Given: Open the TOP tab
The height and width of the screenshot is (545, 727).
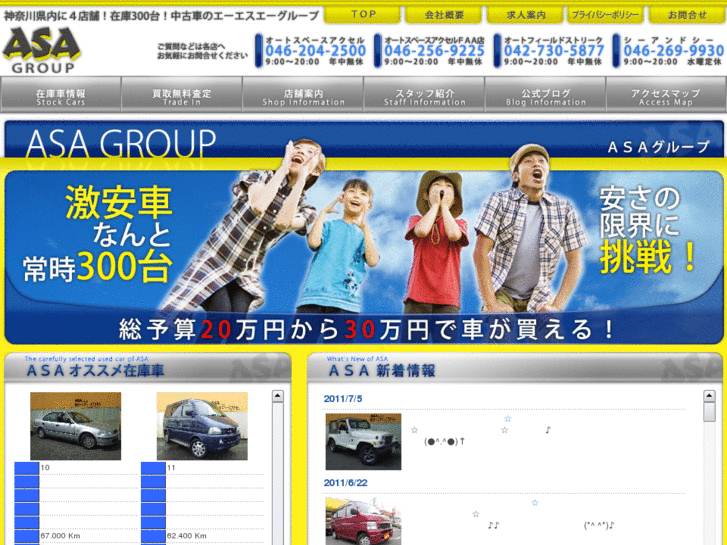Looking at the screenshot, I should pyautogui.click(x=362, y=15).
